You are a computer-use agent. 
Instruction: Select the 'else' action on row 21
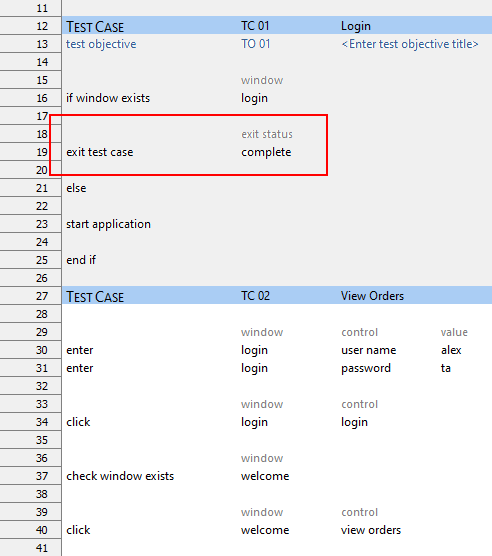point(76,188)
